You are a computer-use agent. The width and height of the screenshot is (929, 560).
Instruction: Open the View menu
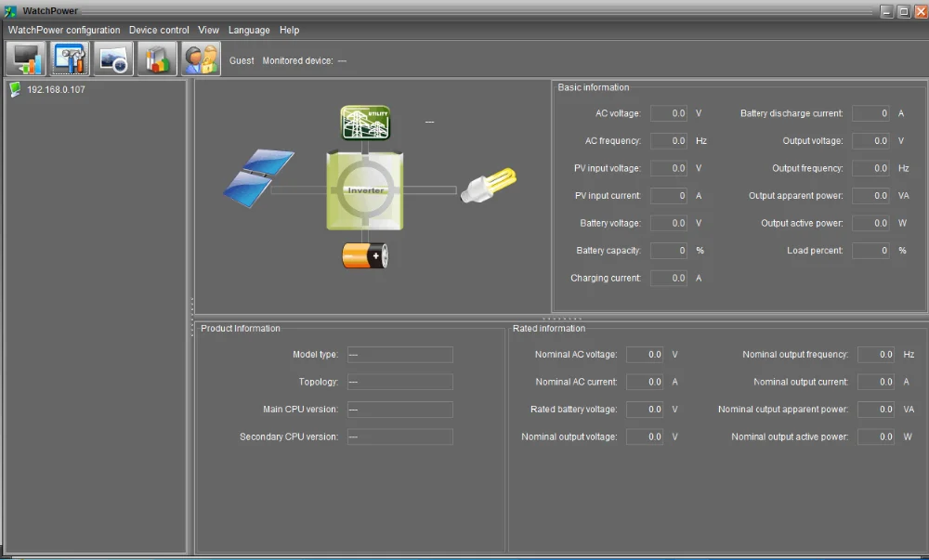click(209, 30)
